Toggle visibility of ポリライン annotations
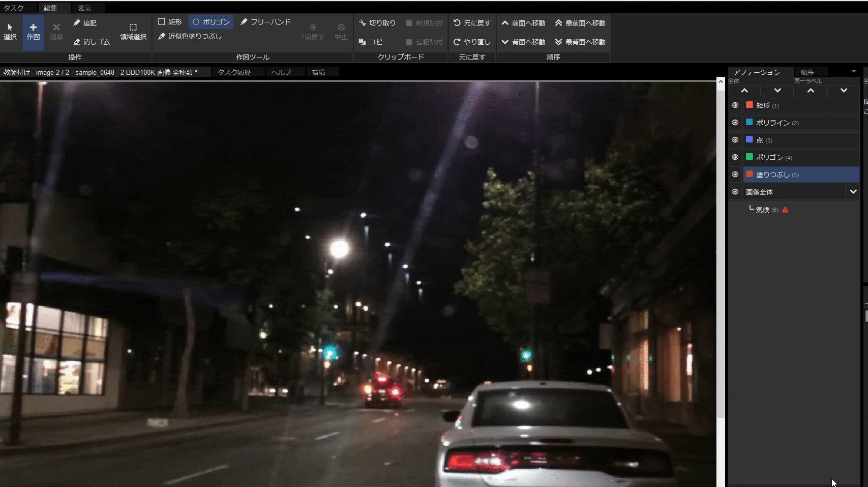 735,123
